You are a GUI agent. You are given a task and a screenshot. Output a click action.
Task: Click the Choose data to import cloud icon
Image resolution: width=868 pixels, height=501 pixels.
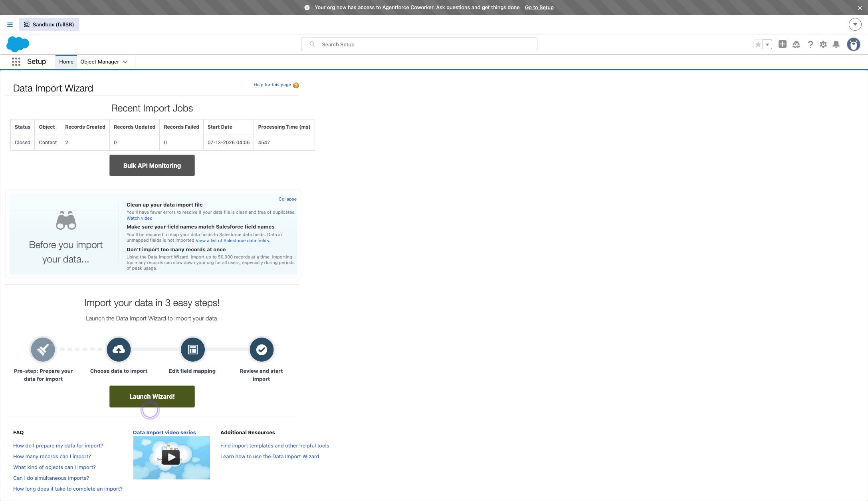coord(119,350)
